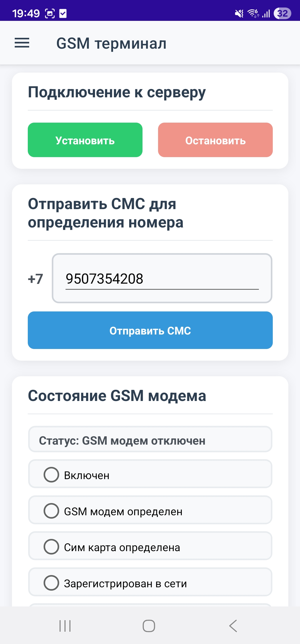Tap the battery level indicator
This screenshot has height=644, width=300.
(x=282, y=13)
